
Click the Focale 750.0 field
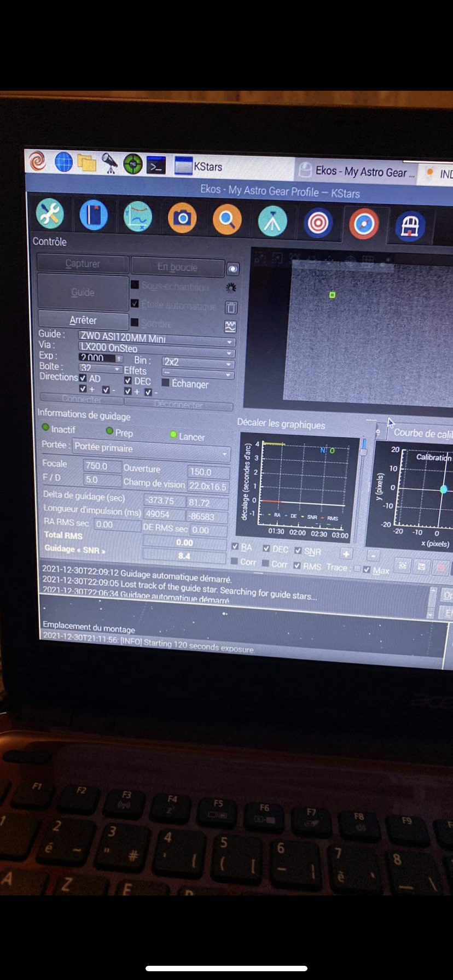click(x=102, y=466)
